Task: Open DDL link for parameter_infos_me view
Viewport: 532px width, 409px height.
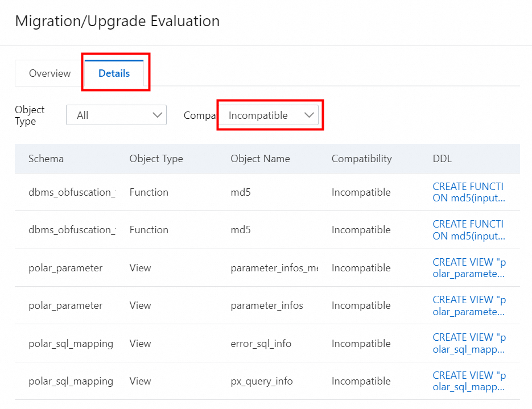Action: tap(469, 268)
